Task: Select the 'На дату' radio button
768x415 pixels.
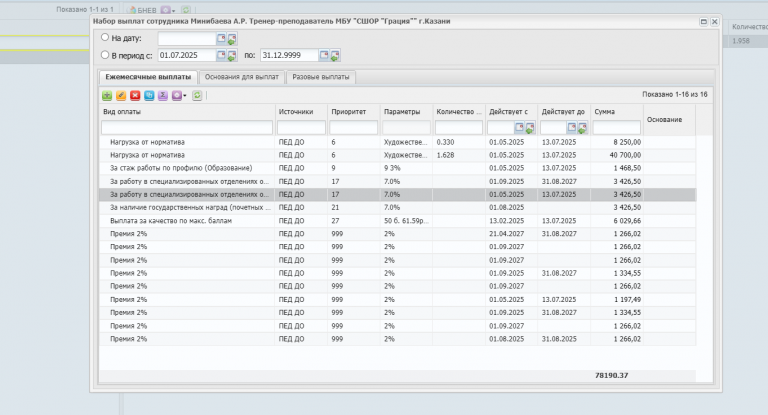Action: pyautogui.click(x=105, y=37)
